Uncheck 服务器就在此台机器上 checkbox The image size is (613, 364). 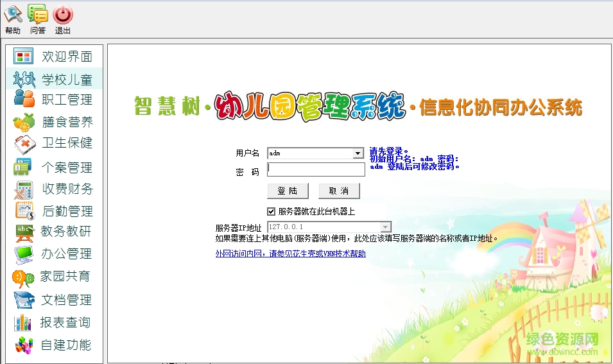(x=272, y=211)
